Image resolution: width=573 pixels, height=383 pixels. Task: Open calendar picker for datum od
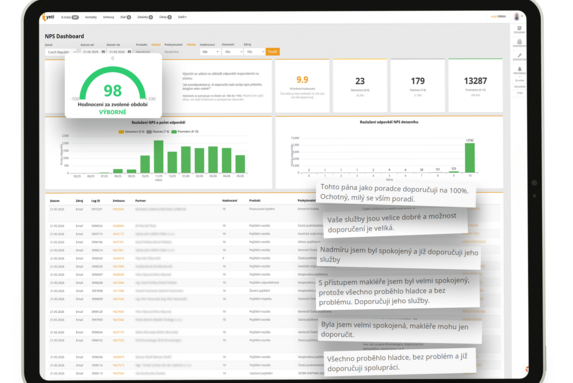pos(103,52)
